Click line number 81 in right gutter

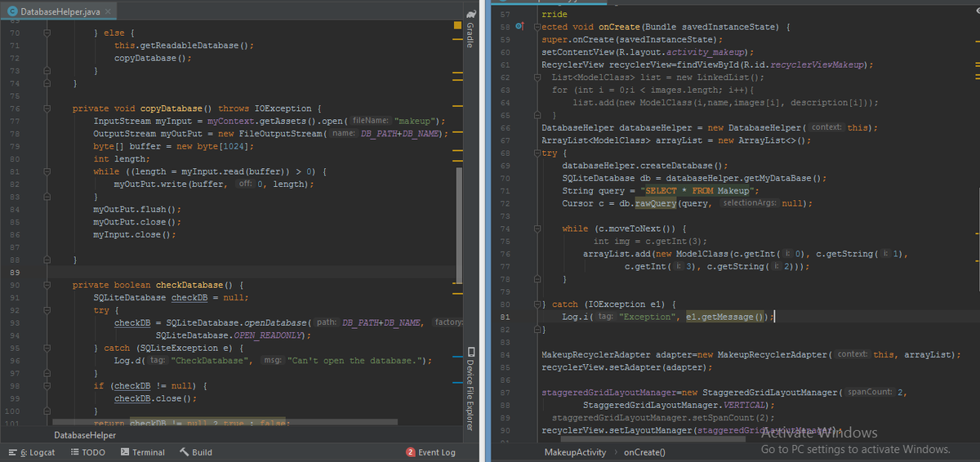tap(504, 317)
